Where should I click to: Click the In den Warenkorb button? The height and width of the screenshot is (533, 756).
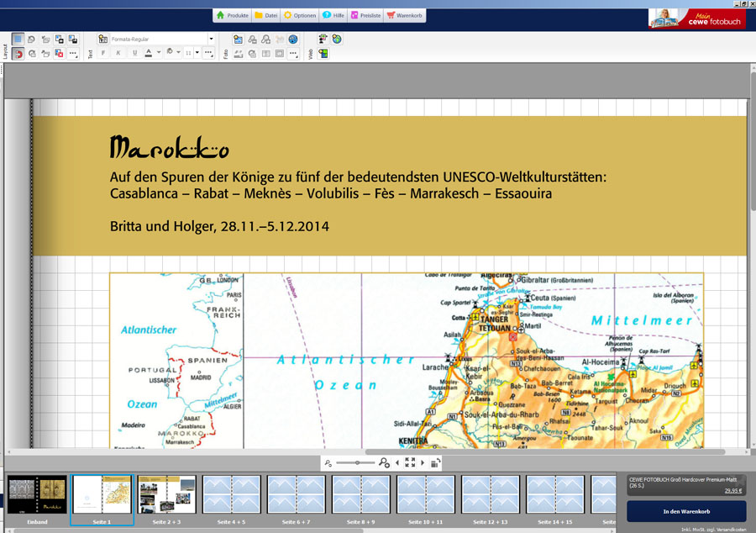coord(686,511)
